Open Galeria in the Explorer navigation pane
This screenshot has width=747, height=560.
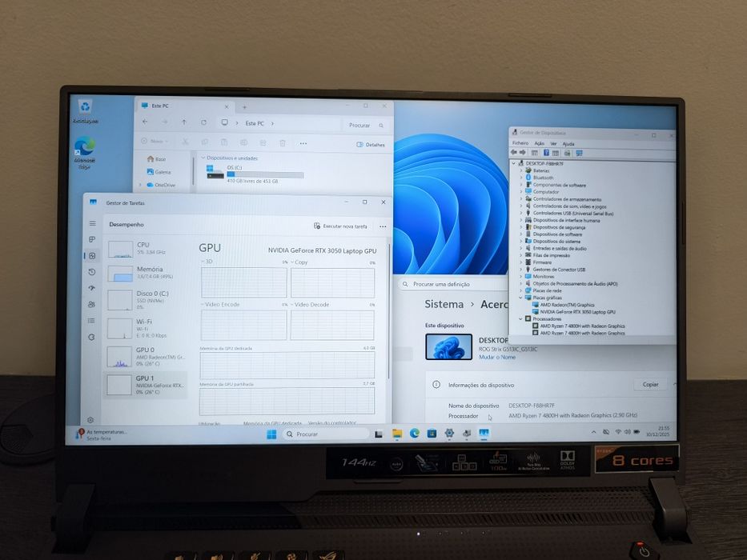[x=159, y=172]
